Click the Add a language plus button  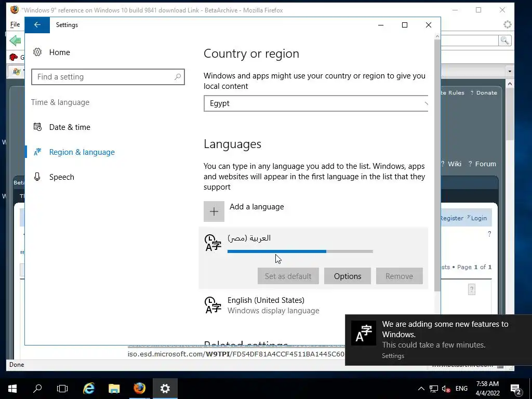(x=214, y=211)
